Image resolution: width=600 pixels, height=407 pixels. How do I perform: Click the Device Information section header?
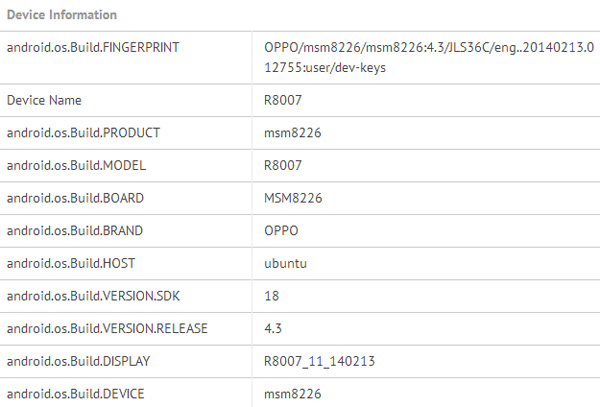pos(62,15)
